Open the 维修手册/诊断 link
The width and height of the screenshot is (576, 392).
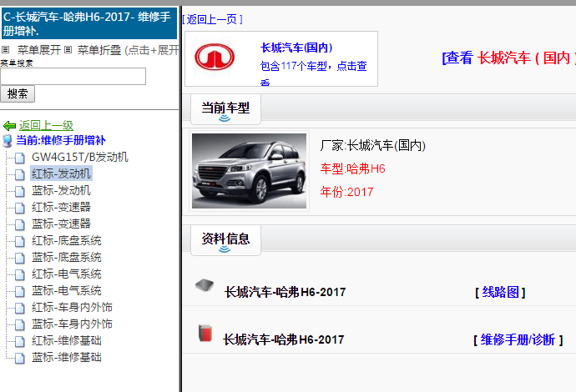pyautogui.click(x=518, y=340)
